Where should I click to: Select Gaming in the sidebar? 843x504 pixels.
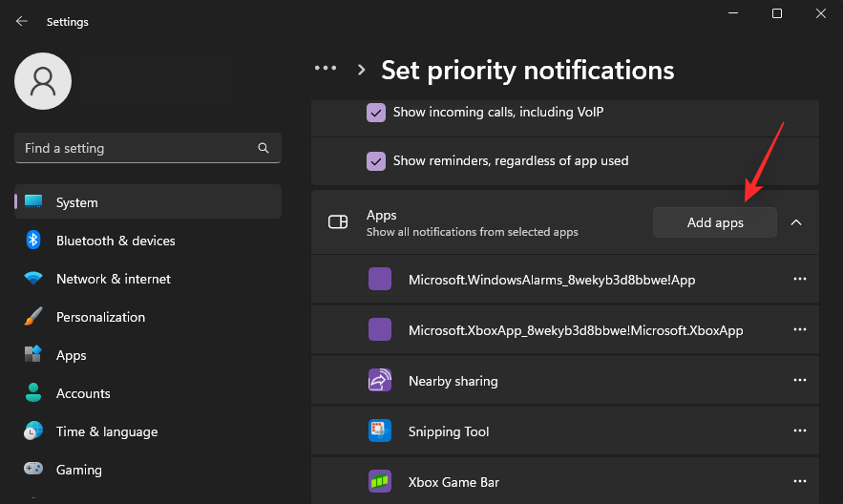pos(78,470)
